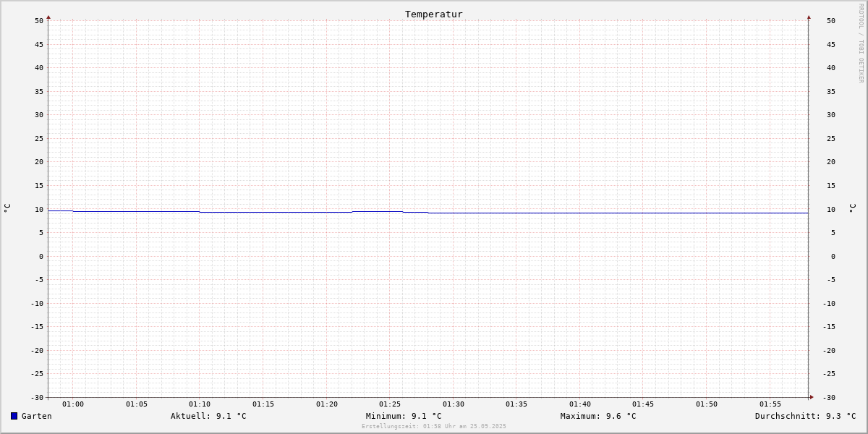The image size is (868, 434).
Task: Click the 01:30 time axis label
Action: click(454, 404)
